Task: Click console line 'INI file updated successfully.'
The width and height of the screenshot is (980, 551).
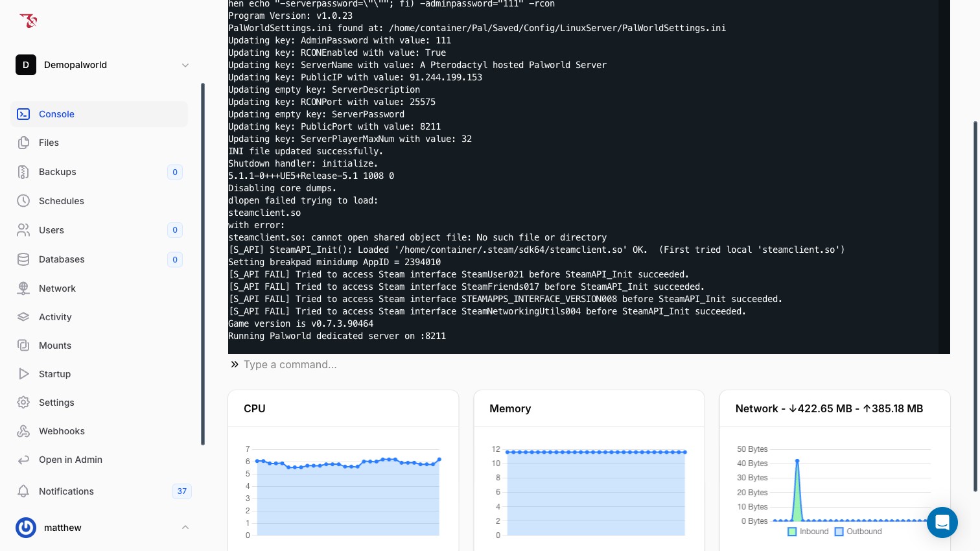Action: [306, 151]
